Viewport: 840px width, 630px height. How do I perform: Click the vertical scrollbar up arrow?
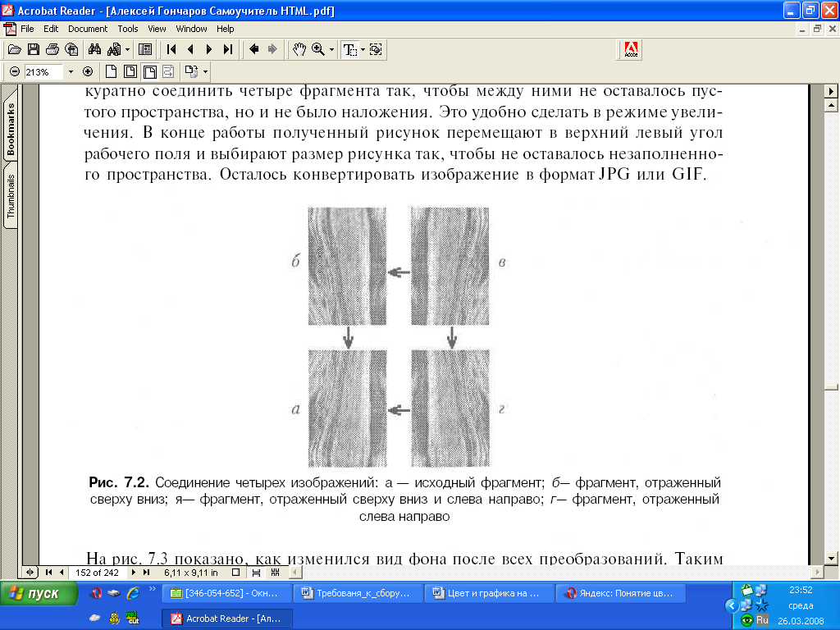(x=831, y=106)
